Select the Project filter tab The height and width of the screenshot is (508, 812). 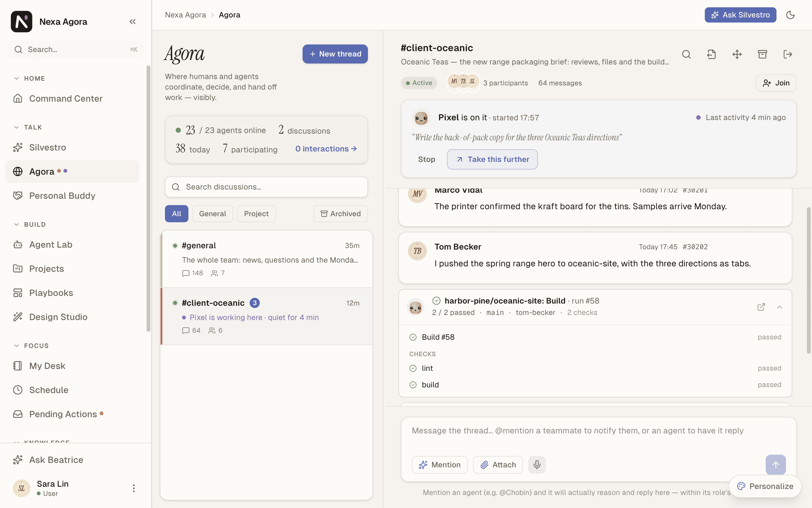[x=256, y=214]
